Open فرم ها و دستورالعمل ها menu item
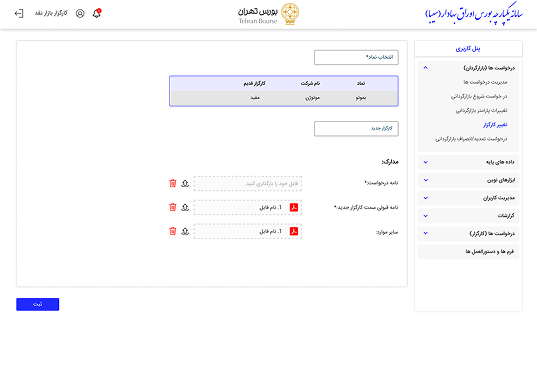The image size is (537, 382). (x=468, y=251)
